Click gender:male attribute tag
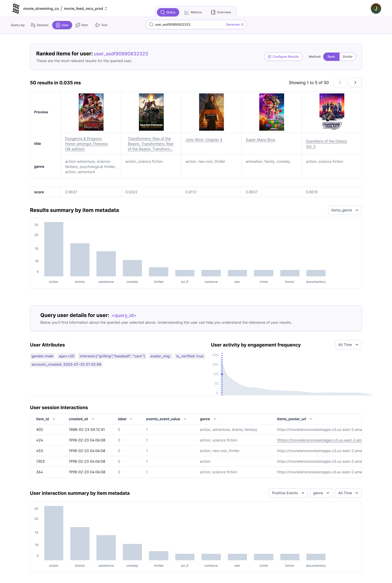This screenshot has width=392, height=583. point(42,356)
